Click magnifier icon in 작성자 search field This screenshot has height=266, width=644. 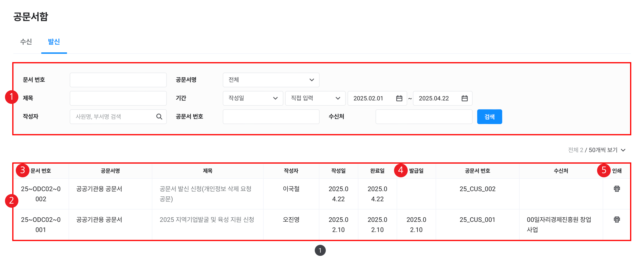(x=159, y=117)
